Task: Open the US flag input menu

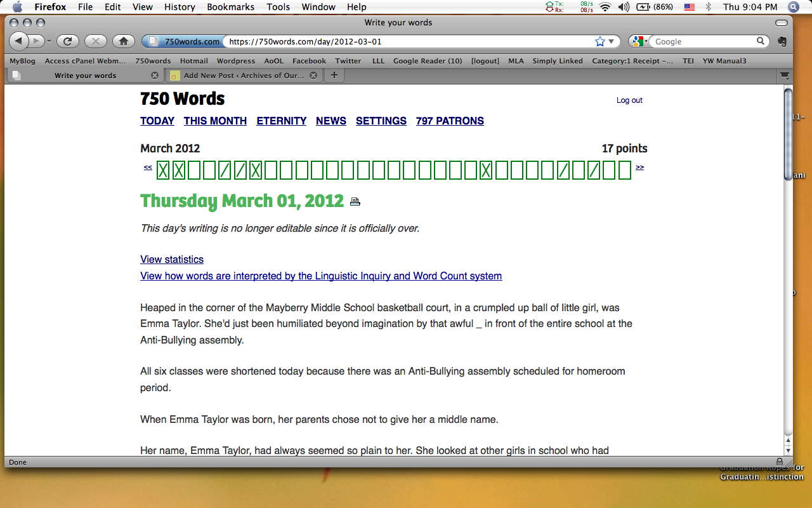Action: (x=689, y=7)
